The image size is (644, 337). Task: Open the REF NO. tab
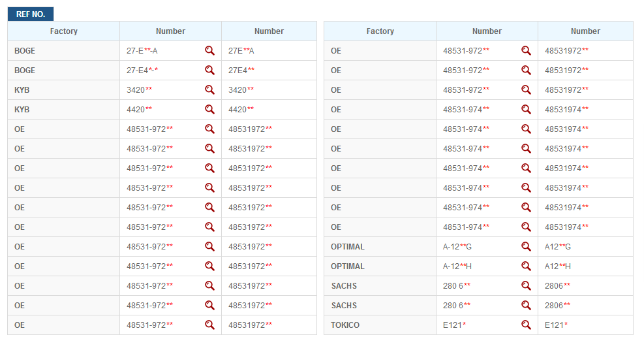31,14
